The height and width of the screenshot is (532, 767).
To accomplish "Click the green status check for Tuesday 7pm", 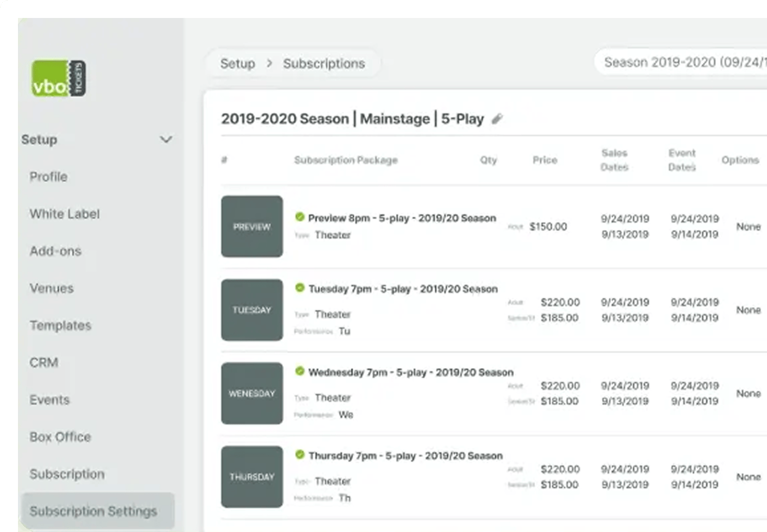I will click(300, 288).
